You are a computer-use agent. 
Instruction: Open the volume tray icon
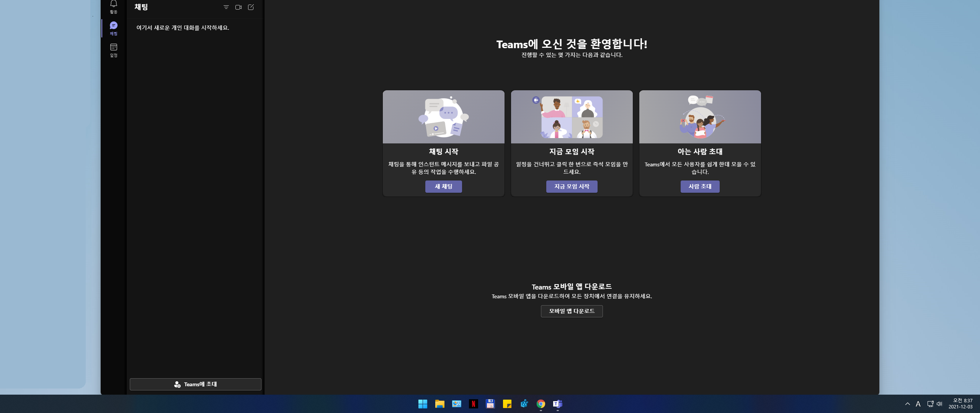[x=939, y=404]
